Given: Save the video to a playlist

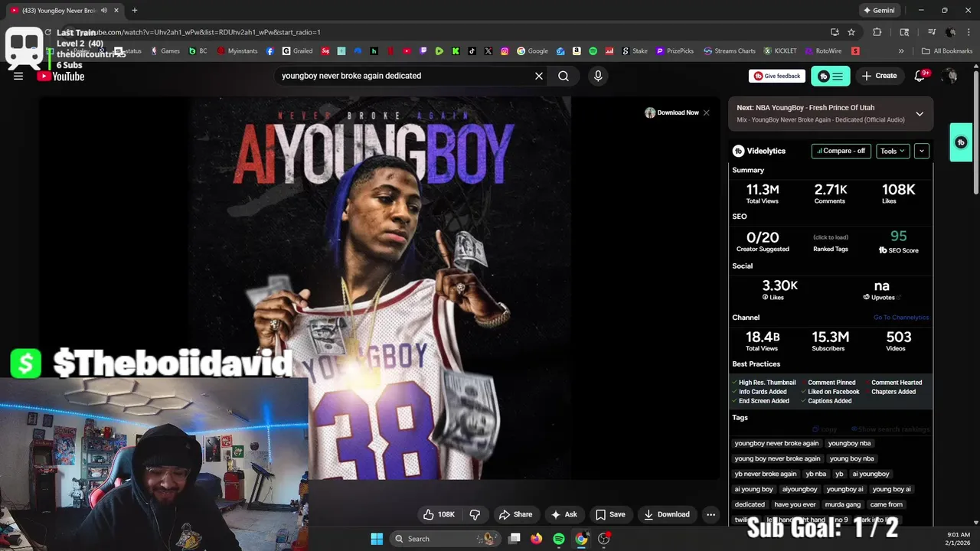Looking at the screenshot, I should (611, 514).
